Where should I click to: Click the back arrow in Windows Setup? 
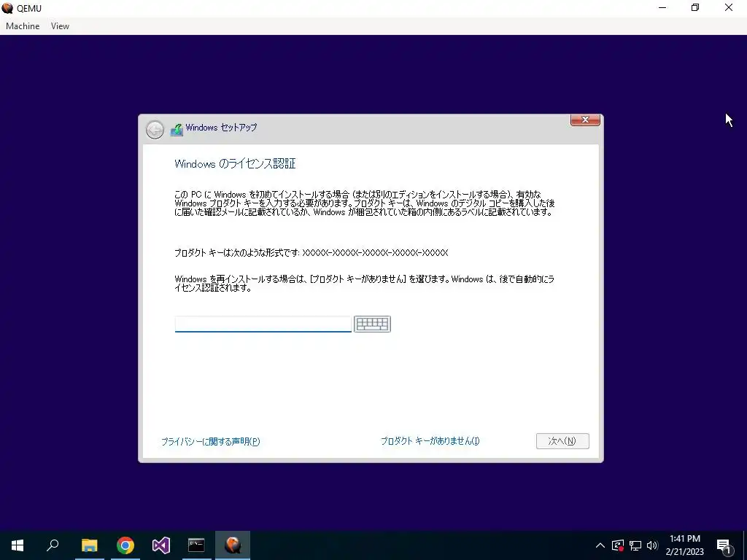[x=155, y=130]
